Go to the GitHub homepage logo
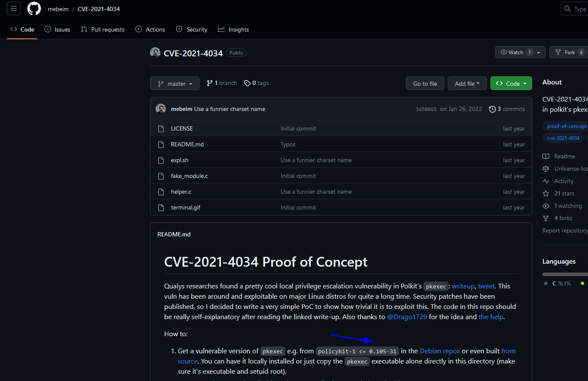The height and width of the screenshot is (381, 588). tap(34, 9)
